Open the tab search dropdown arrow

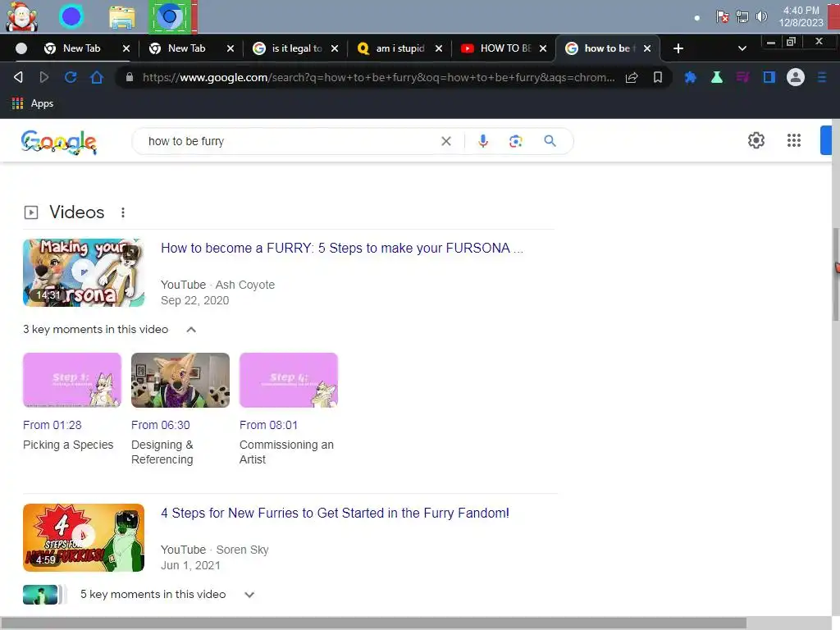click(x=742, y=48)
